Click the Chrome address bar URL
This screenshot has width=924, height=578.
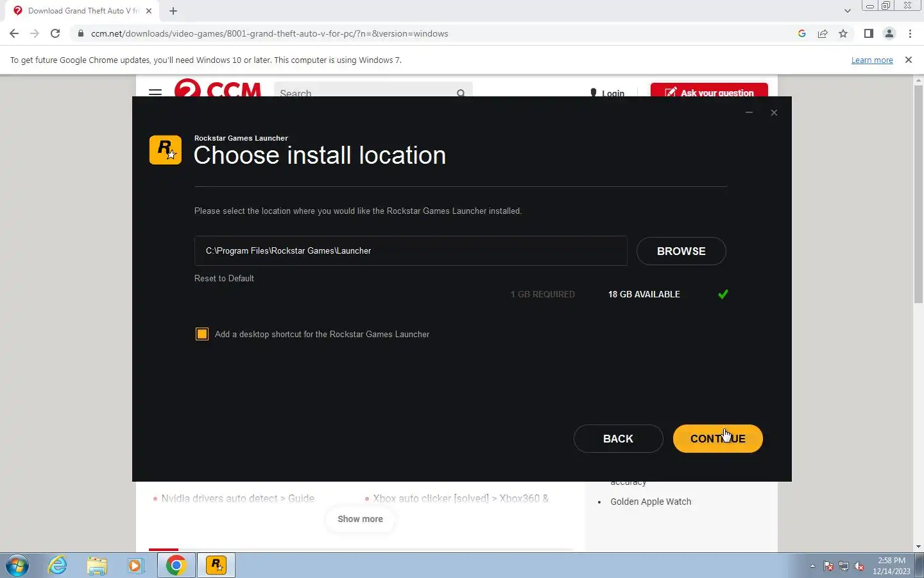coord(269,33)
